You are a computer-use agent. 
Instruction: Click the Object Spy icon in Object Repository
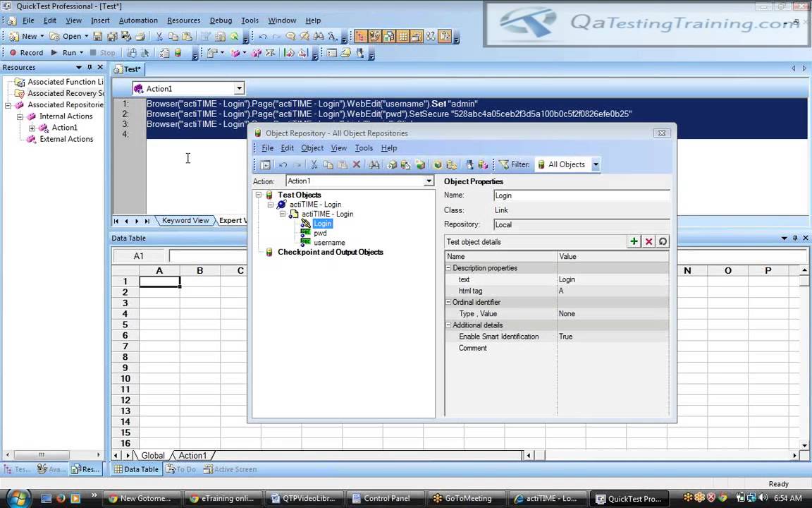point(469,165)
